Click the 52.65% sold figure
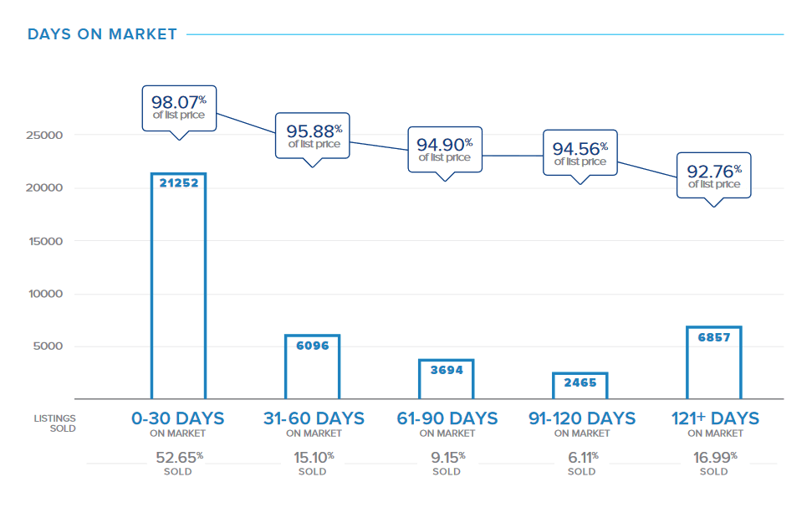 pos(178,459)
